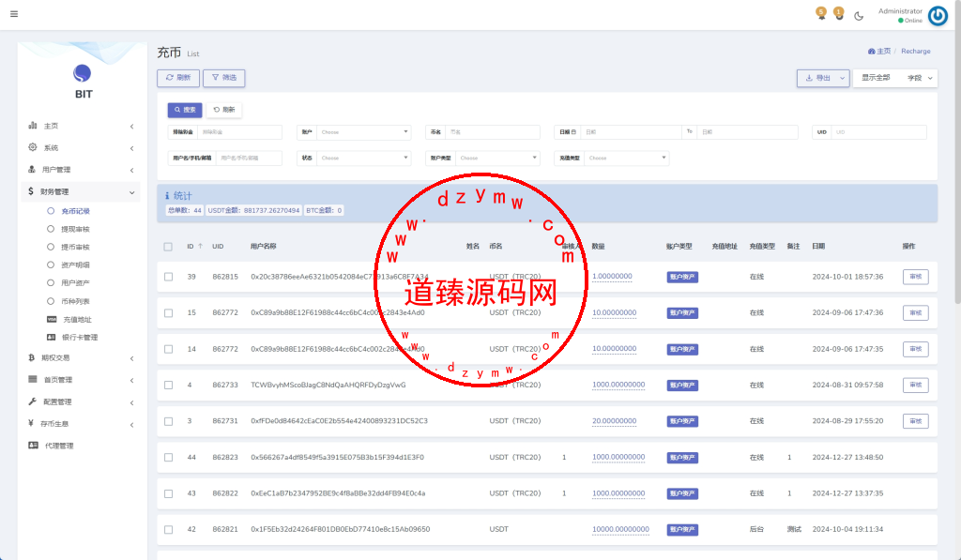
Task: Select the checkbox for row ID 14
Action: (x=169, y=349)
